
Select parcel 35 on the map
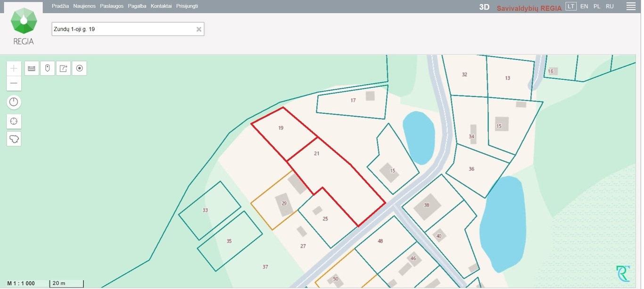pyautogui.click(x=229, y=241)
